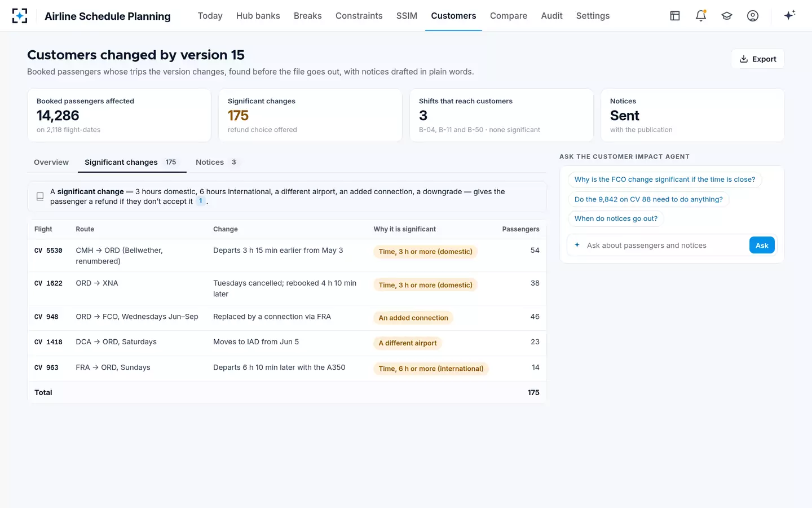Click the An added connection tag
Image resolution: width=812 pixels, height=508 pixels.
[413, 318]
